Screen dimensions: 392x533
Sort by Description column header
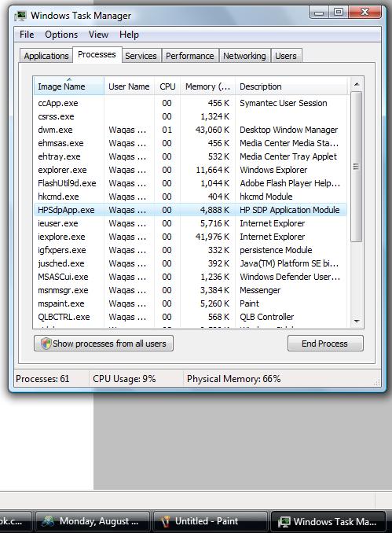[x=291, y=86]
